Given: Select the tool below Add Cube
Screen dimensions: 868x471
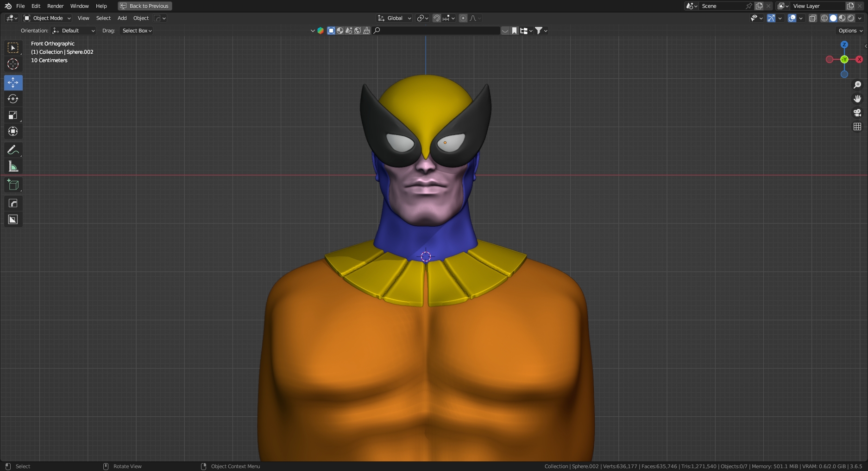Looking at the screenshot, I should 13,203.
